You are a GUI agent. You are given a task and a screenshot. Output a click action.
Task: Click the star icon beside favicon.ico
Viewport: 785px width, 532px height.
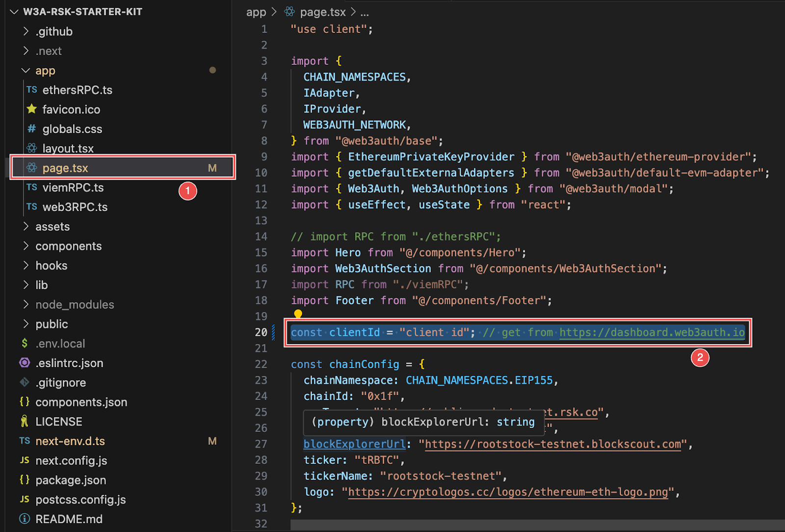pos(32,109)
